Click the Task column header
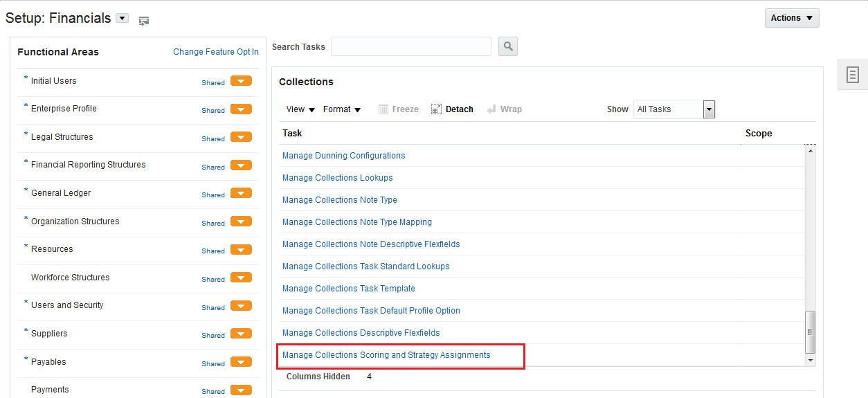The height and width of the screenshot is (398, 868). (x=292, y=133)
